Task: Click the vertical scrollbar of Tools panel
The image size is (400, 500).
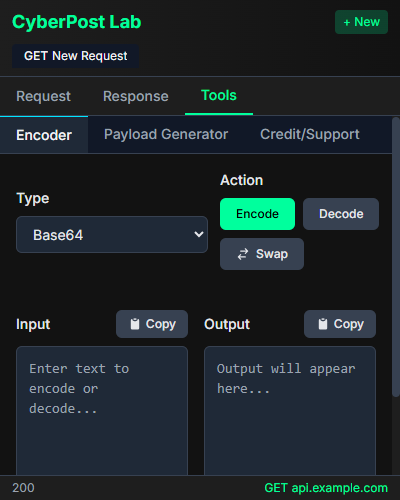Action: pos(396,257)
